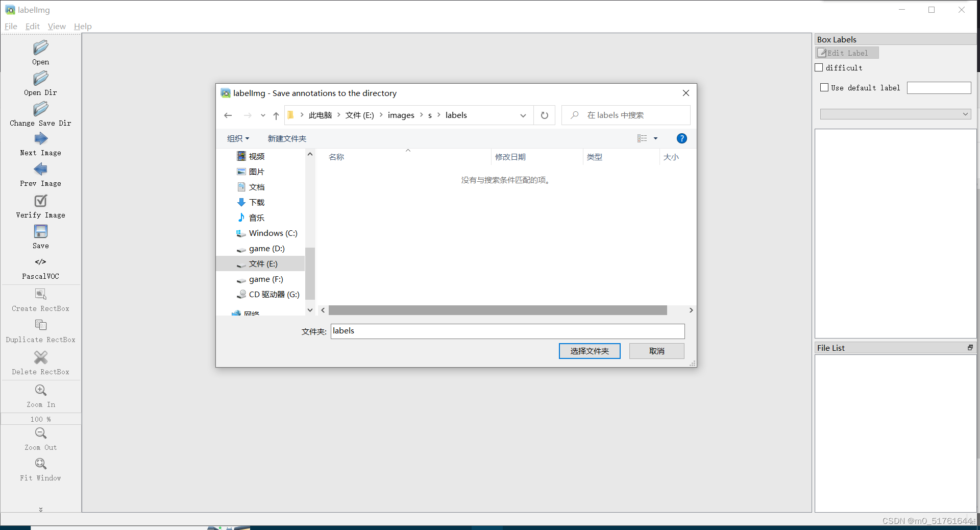This screenshot has width=980, height=530.
Task: Click the up-one-level arrow in the dialog
Action: [276, 115]
